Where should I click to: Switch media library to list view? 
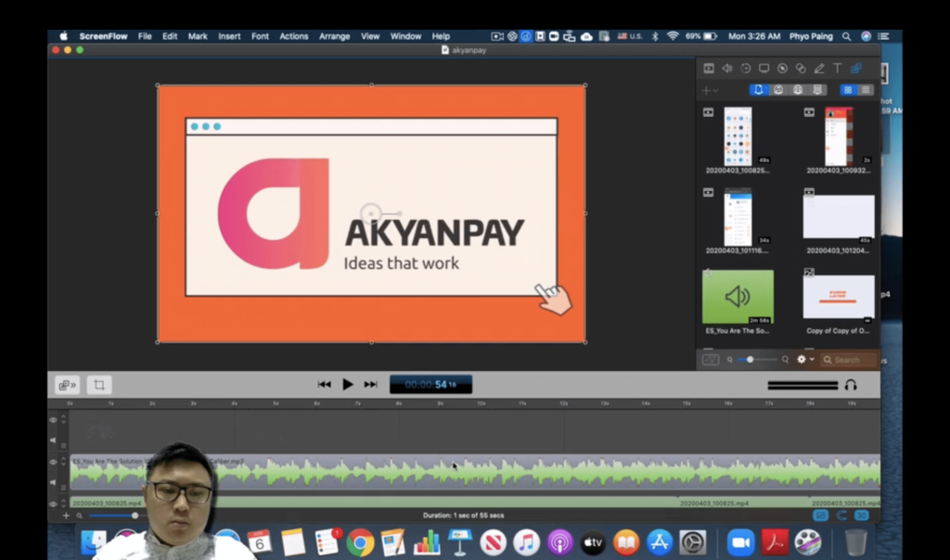point(866,90)
